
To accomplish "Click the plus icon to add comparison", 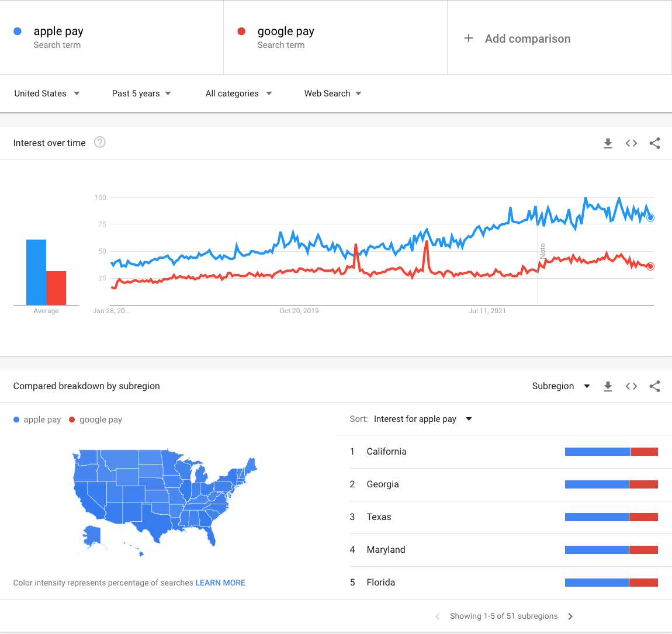I will tap(468, 39).
